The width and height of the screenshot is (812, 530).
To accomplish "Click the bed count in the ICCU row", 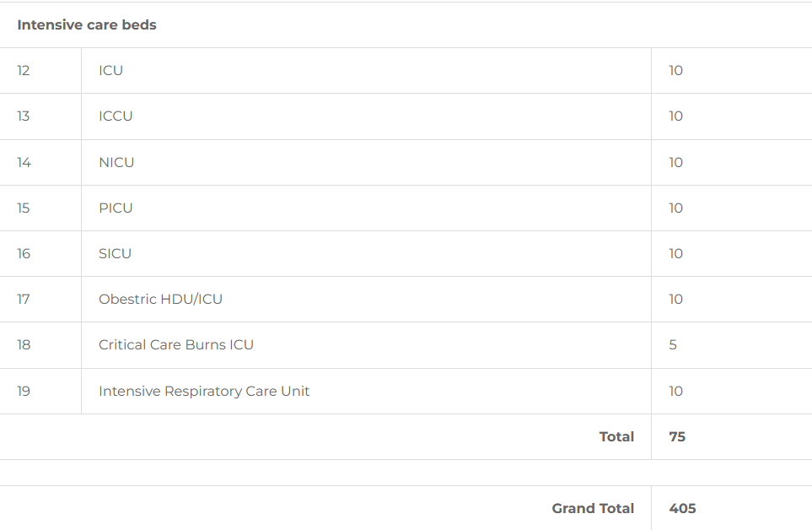I will [x=675, y=116].
